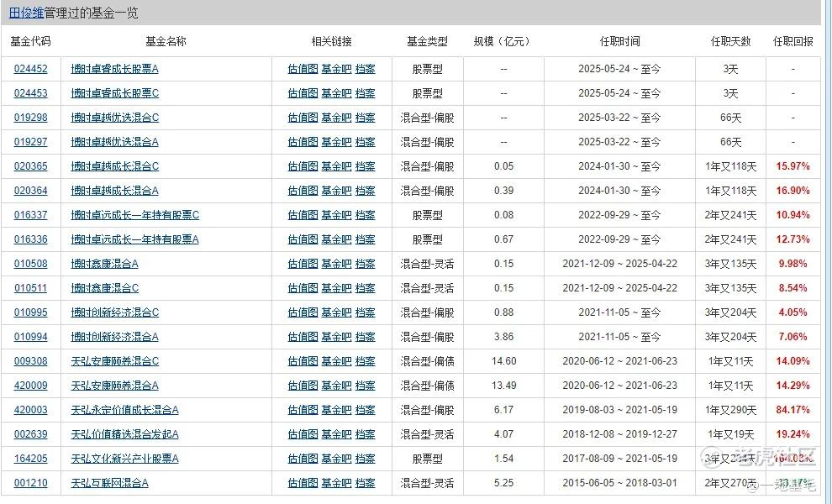The width and height of the screenshot is (832, 504).
Task: Open 档案 link for fund 001210
Action: 365,483
